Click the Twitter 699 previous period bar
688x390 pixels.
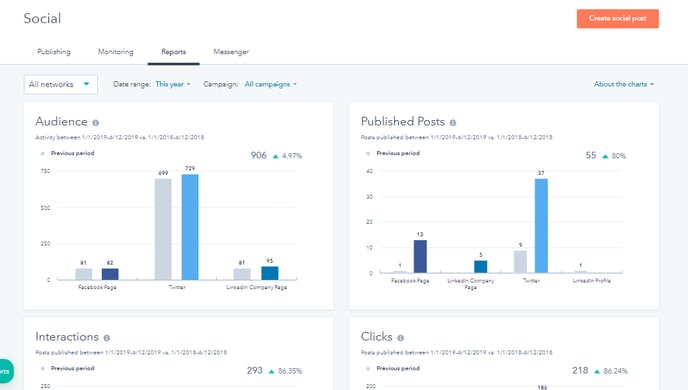pos(163,229)
